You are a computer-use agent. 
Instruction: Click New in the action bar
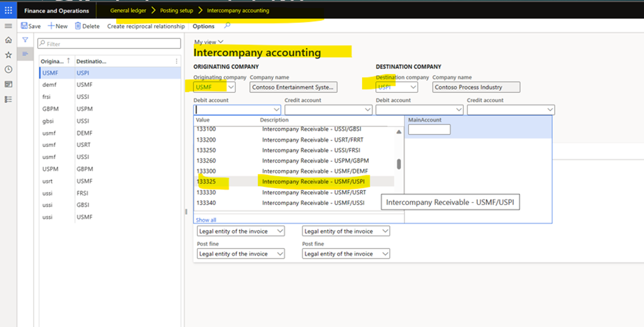click(x=58, y=26)
